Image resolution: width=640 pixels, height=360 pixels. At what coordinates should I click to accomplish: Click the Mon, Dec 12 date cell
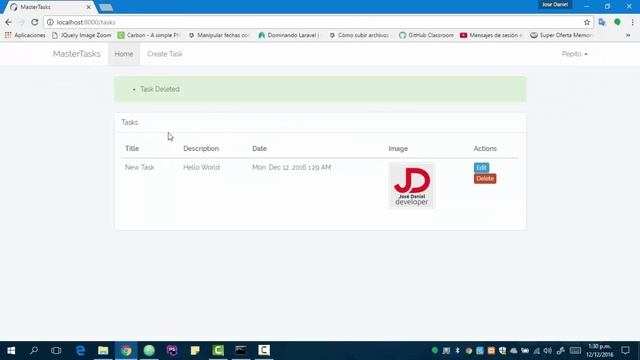point(291,167)
